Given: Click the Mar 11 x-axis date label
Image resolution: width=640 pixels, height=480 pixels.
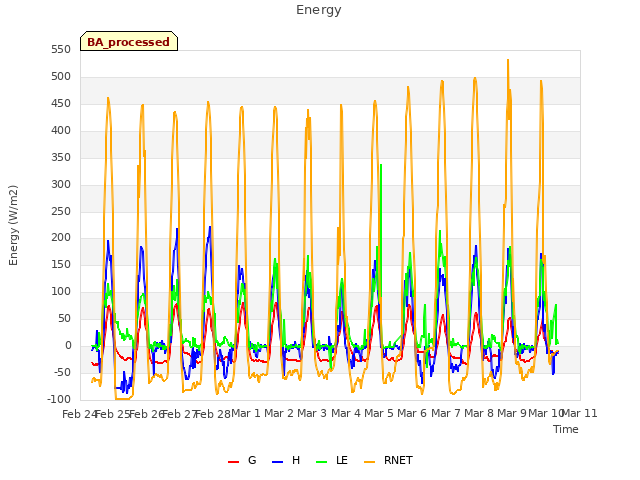Looking at the screenshot, I should (580, 414).
